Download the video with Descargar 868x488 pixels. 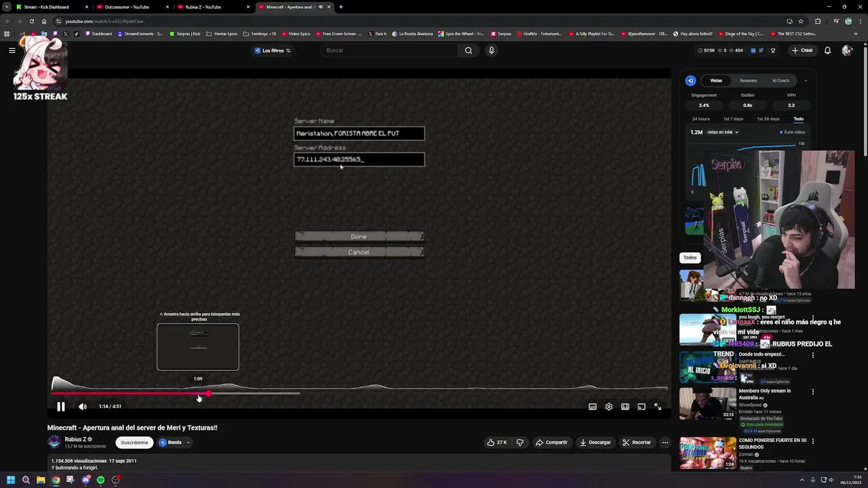[595, 443]
